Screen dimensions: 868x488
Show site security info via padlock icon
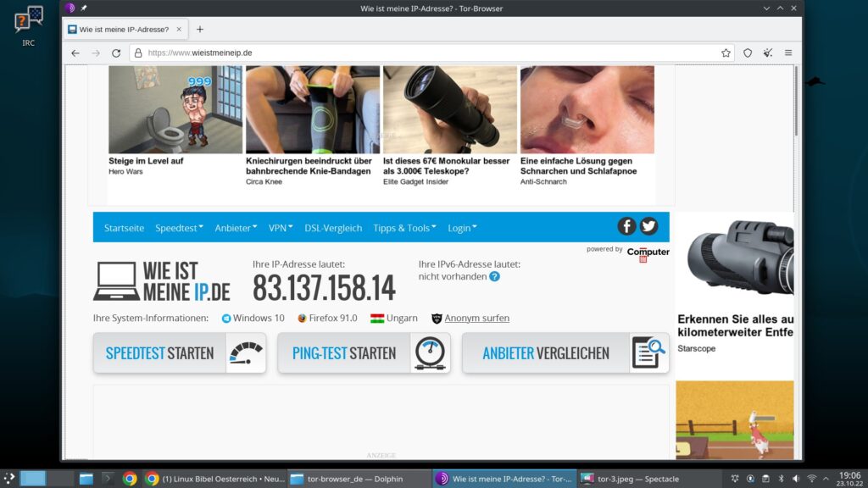(138, 53)
